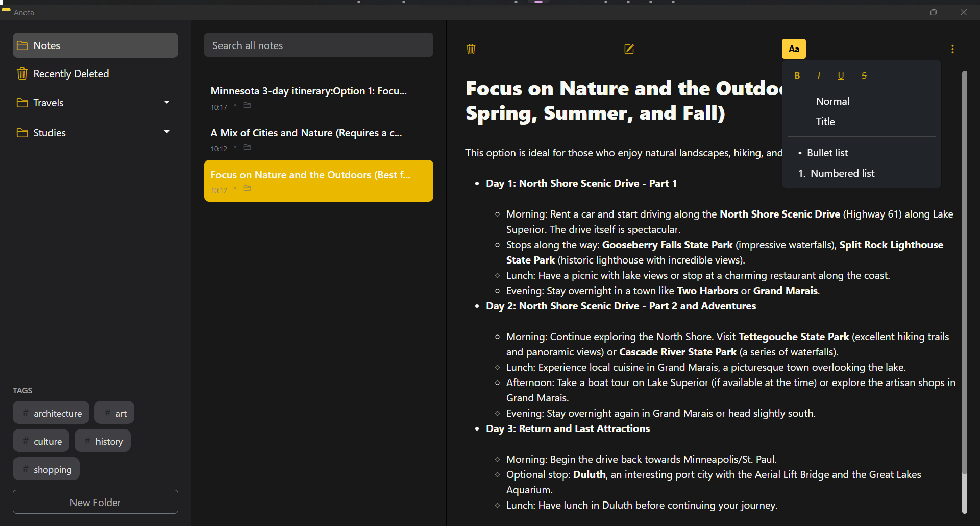
Task: Open the Notes folder
Action: click(95, 45)
